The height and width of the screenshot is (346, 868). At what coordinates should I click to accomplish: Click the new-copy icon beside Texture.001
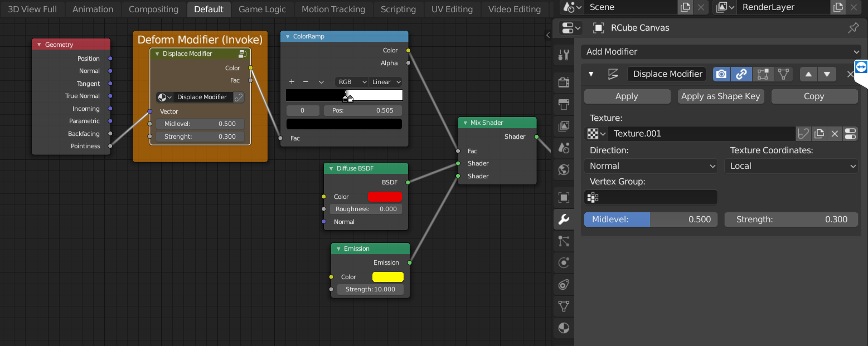pyautogui.click(x=819, y=134)
